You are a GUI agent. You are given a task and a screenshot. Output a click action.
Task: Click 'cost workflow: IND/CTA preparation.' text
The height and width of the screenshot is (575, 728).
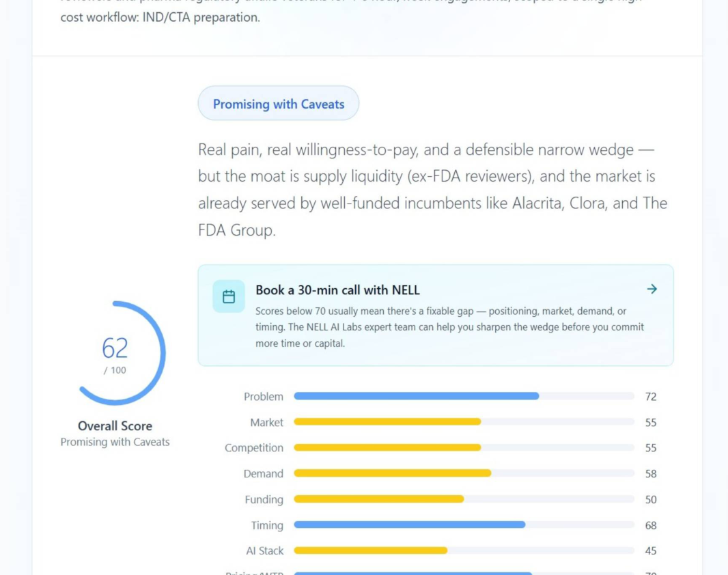(x=160, y=17)
